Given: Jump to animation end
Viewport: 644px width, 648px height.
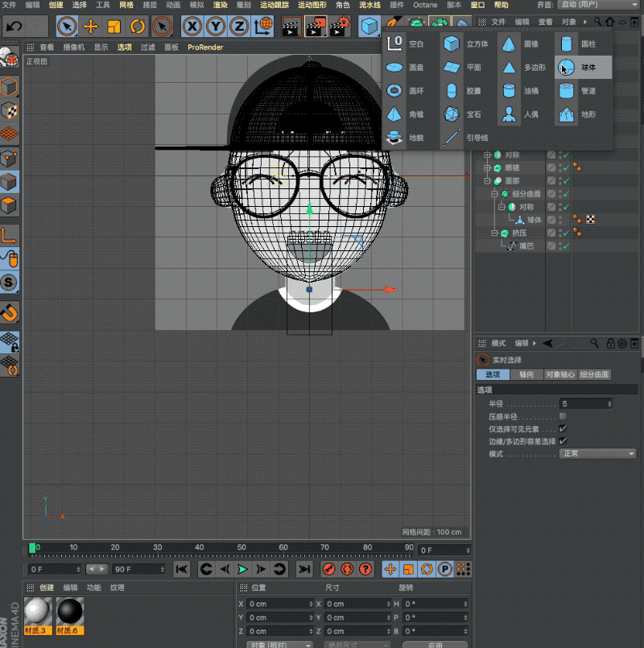Looking at the screenshot, I should click(304, 569).
